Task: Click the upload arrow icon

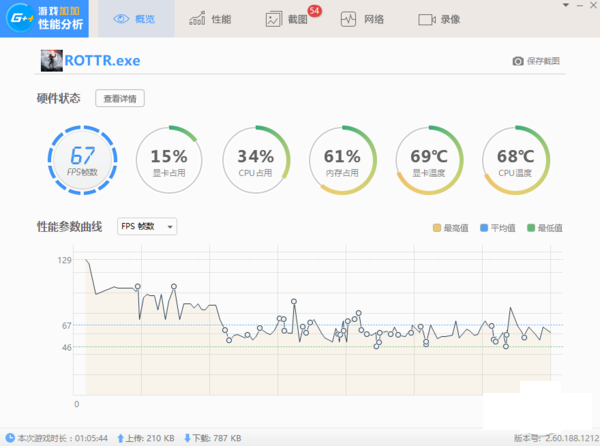Action: coord(121,438)
